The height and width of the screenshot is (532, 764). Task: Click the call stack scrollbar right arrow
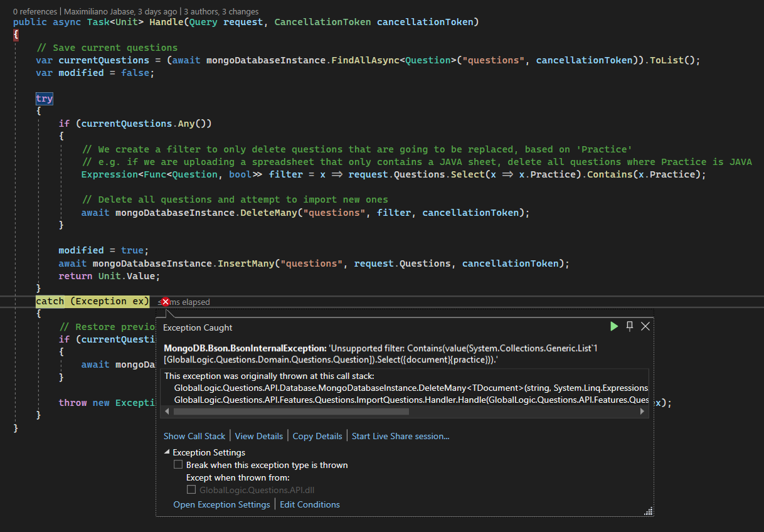[x=642, y=412]
